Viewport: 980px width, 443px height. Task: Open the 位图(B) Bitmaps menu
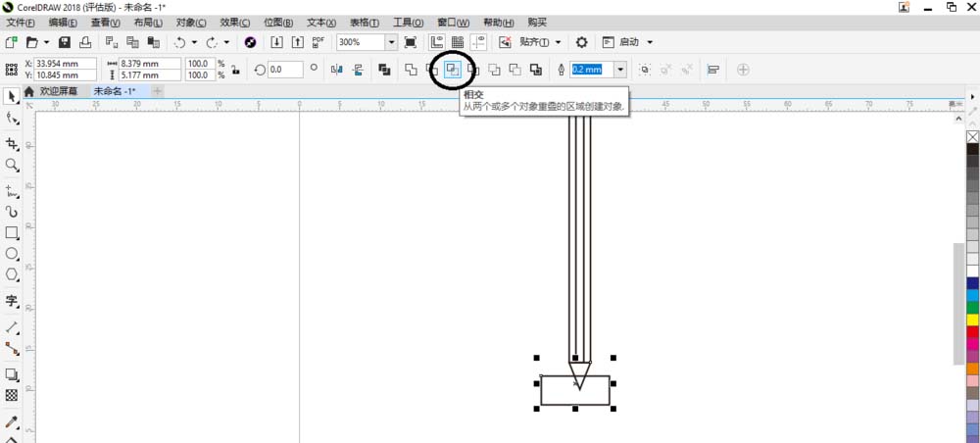[x=278, y=23]
